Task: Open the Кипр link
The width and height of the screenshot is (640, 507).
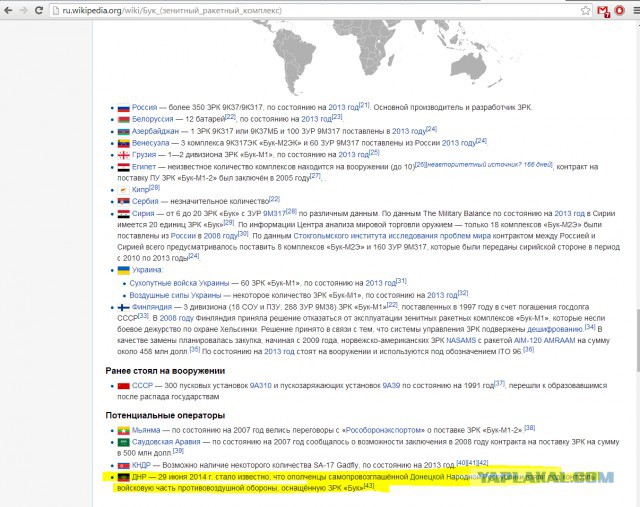Action: (140, 189)
